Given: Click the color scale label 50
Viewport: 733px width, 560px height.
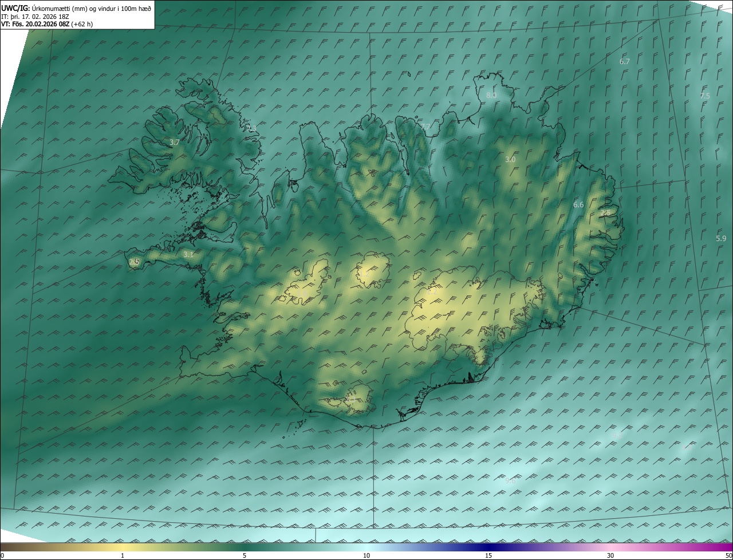Looking at the screenshot, I should click(728, 556).
